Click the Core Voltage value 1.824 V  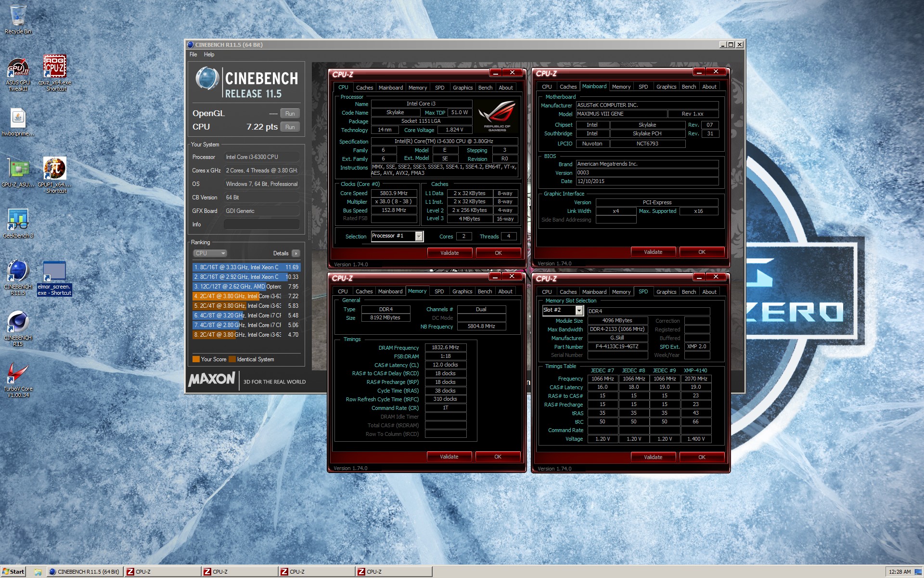pos(454,130)
